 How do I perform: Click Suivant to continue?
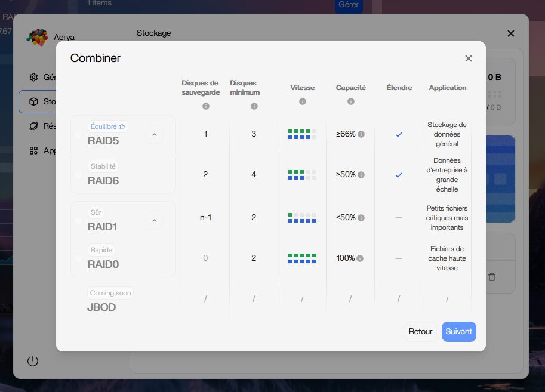pos(458,332)
